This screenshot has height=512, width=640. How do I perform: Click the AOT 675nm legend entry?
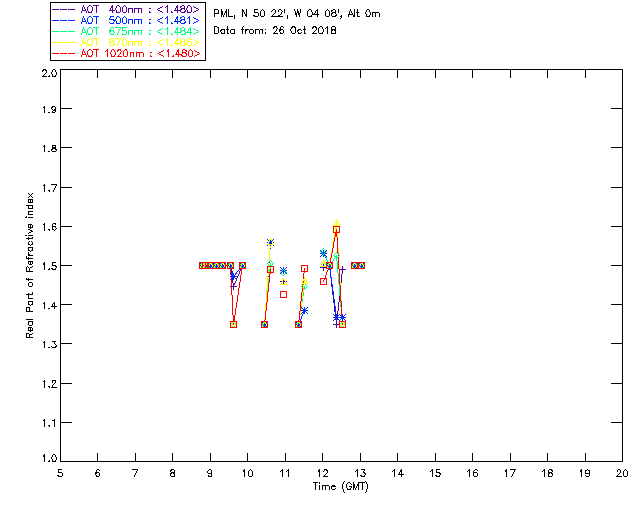click(126, 31)
